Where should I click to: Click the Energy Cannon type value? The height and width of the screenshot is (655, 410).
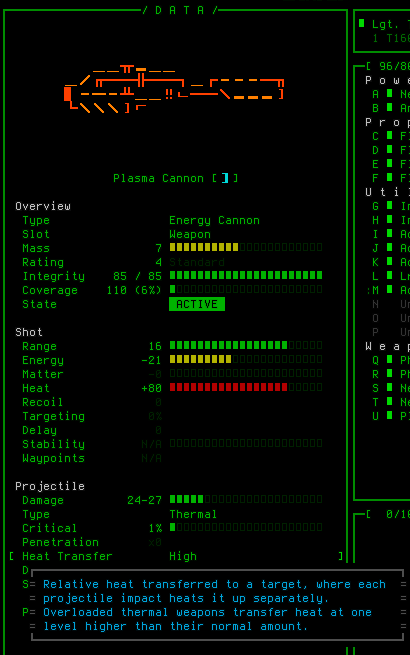click(214, 220)
